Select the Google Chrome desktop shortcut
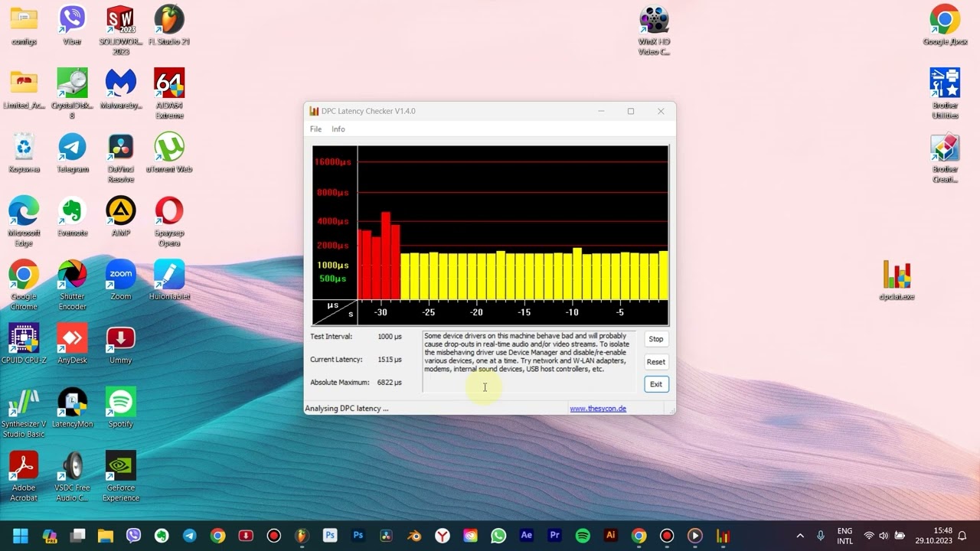 click(24, 285)
